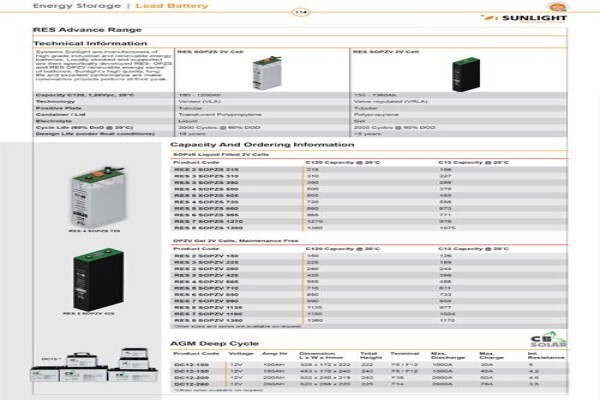Select the RES SOPZS 2V Cell picture in the technical table
600x400 pixels.
point(267,72)
